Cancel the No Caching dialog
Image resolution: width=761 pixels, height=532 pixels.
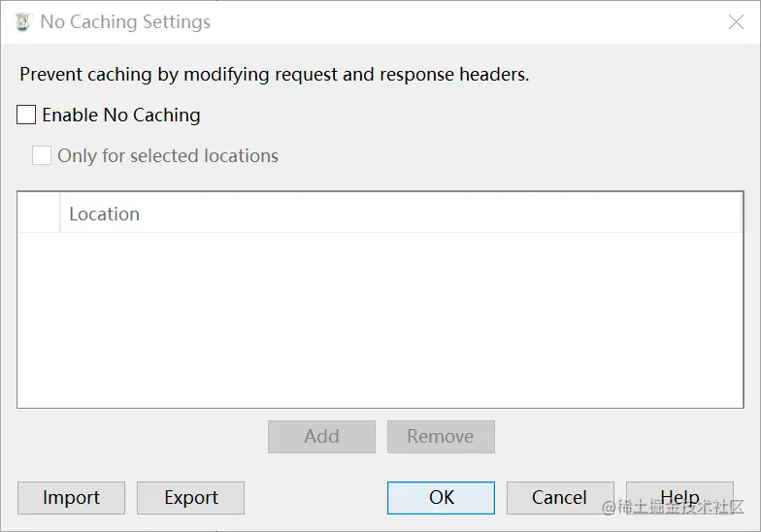(x=561, y=497)
